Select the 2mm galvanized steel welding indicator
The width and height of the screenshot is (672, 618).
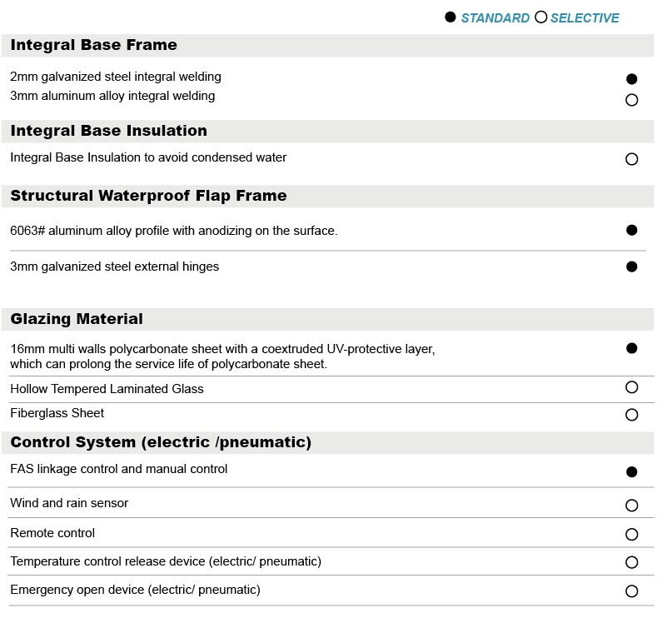631,79
